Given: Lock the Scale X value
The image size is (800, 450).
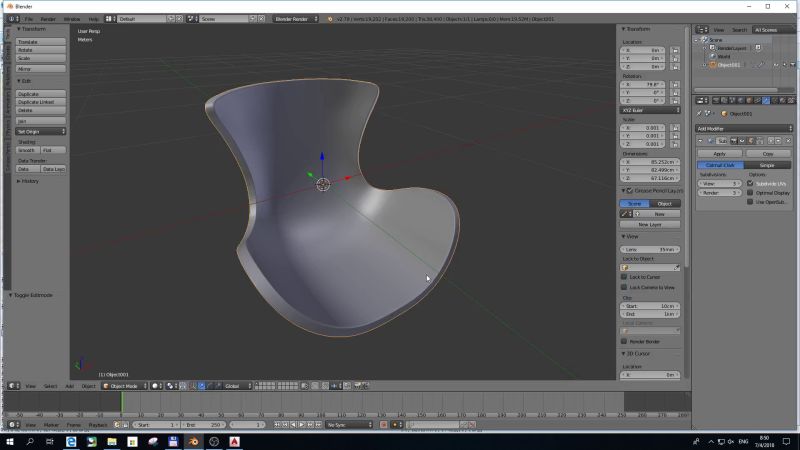Looking at the screenshot, I should (675, 128).
